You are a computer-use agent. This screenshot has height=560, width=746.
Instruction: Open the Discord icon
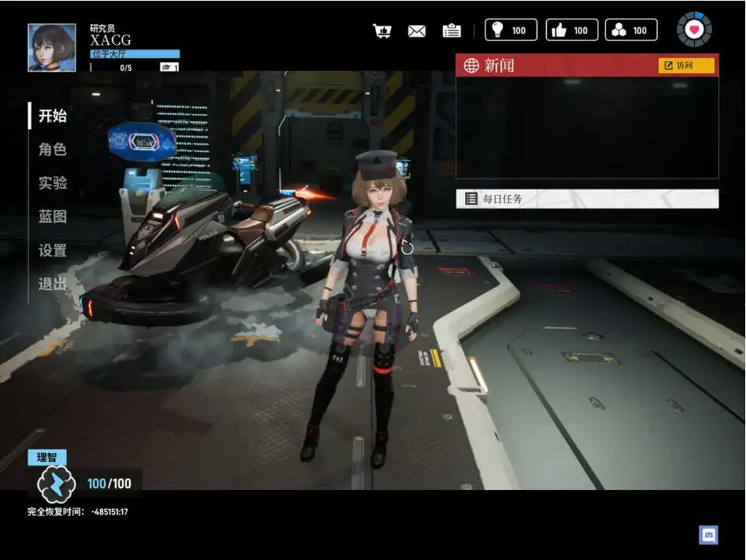[708, 535]
